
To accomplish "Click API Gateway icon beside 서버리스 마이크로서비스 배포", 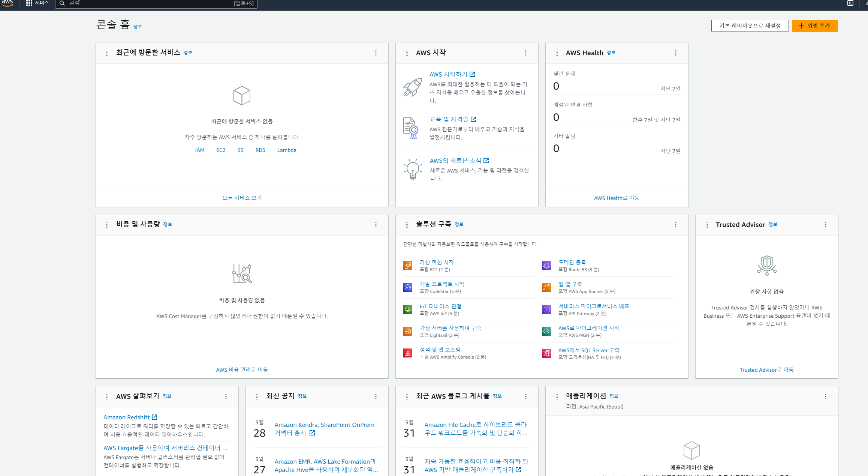I will click(546, 309).
